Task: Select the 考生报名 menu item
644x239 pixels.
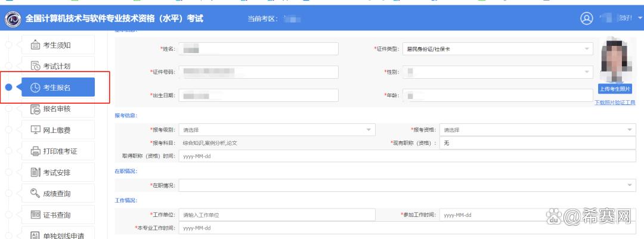Action: (x=58, y=88)
